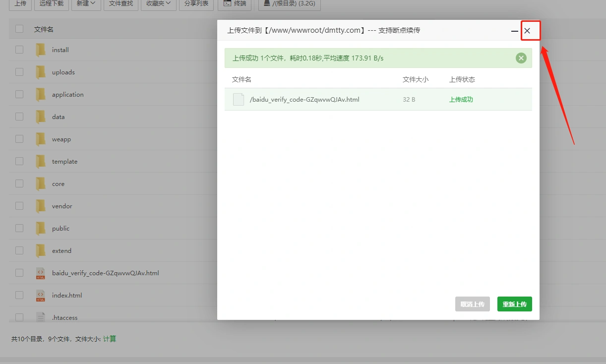Click the 根目录 disk button
The image size is (606, 364).
point(290,4)
